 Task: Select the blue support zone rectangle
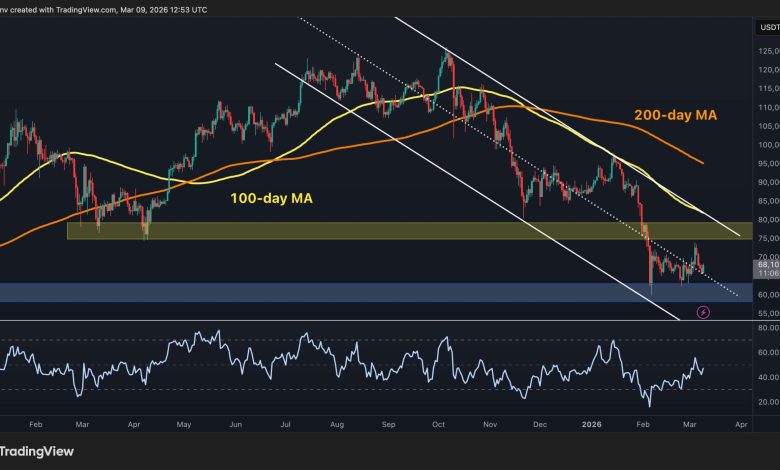300,292
